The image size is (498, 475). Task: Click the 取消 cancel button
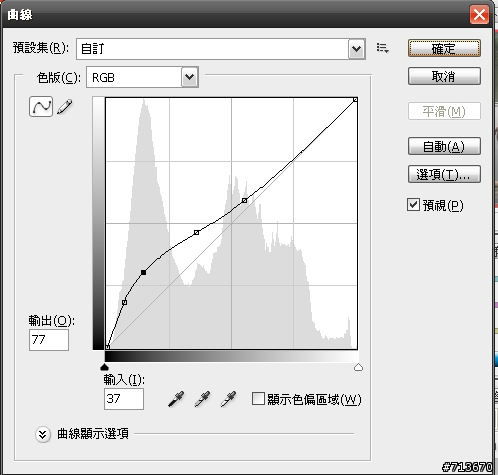point(444,76)
